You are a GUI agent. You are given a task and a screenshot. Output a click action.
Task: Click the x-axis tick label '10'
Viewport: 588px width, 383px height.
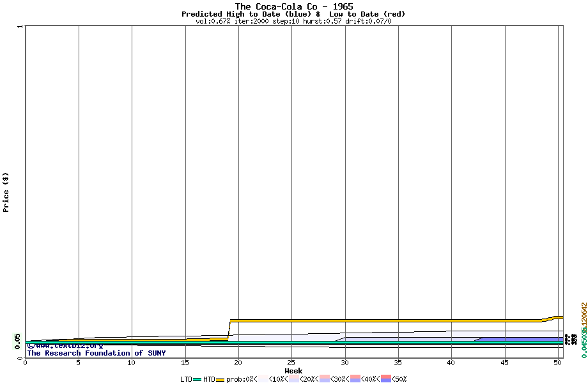point(131,363)
